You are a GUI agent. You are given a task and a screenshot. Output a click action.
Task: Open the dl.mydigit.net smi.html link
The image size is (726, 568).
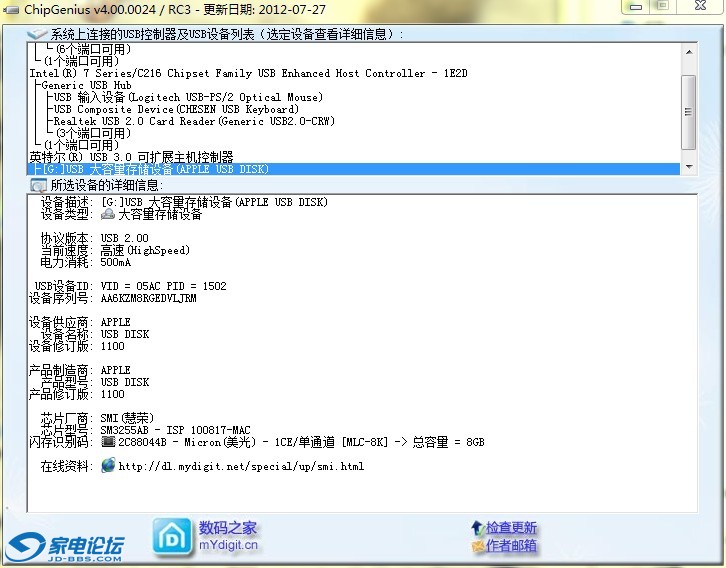[x=241, y=466]
